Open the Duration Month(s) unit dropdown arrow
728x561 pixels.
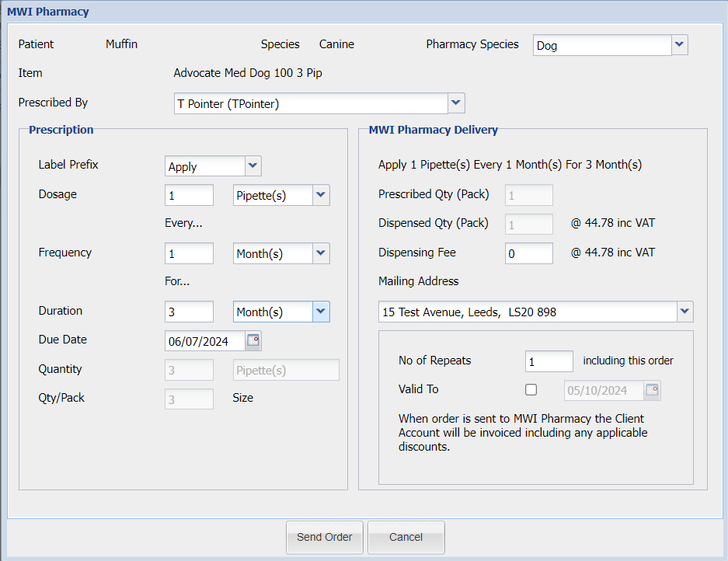coord(321,311)
